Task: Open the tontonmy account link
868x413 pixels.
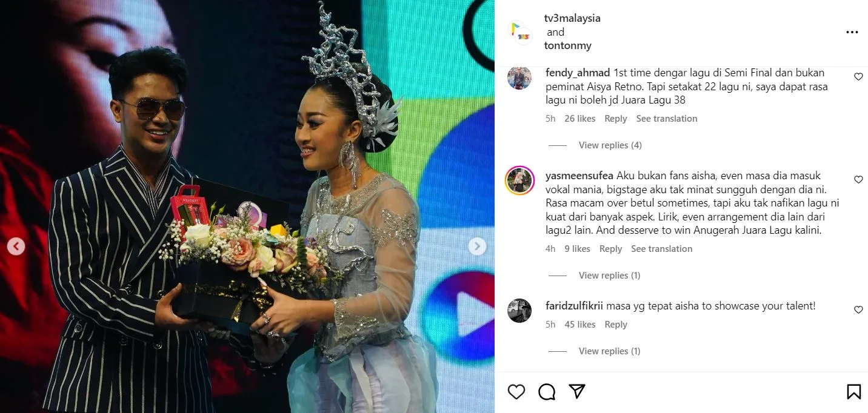Action: (x=568, y=45)
